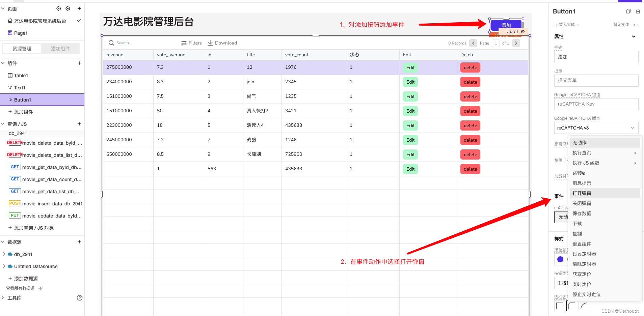The height and width of the screenshot is (316, 644).
Task: Click the Page1 page icon
Action: click(x=10, y=33)
